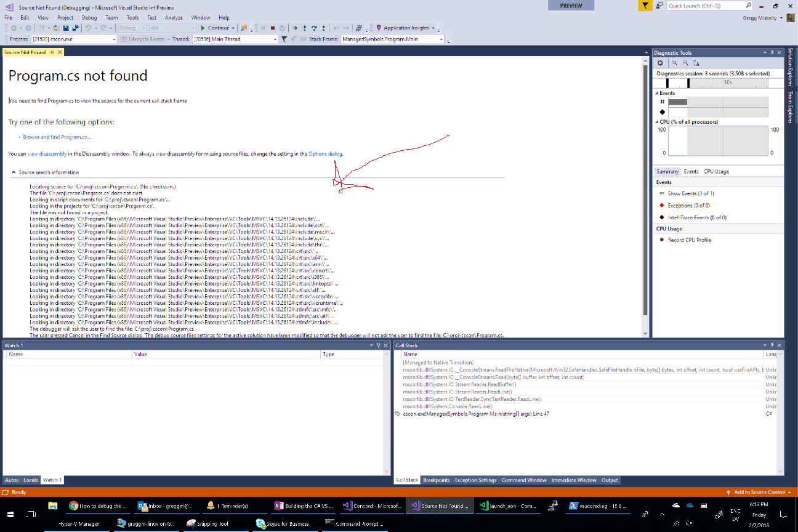Open the Solution Explorer side tab
This screenshot has height=532, width=798.
coord(791,66)
